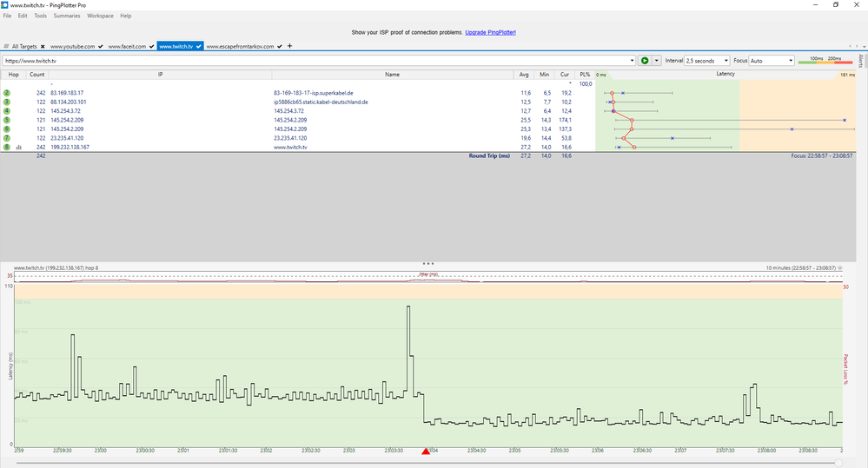The image size is (868, 468).
Task: Click the All Targets list icon
Action: click(x=6, y=47)
